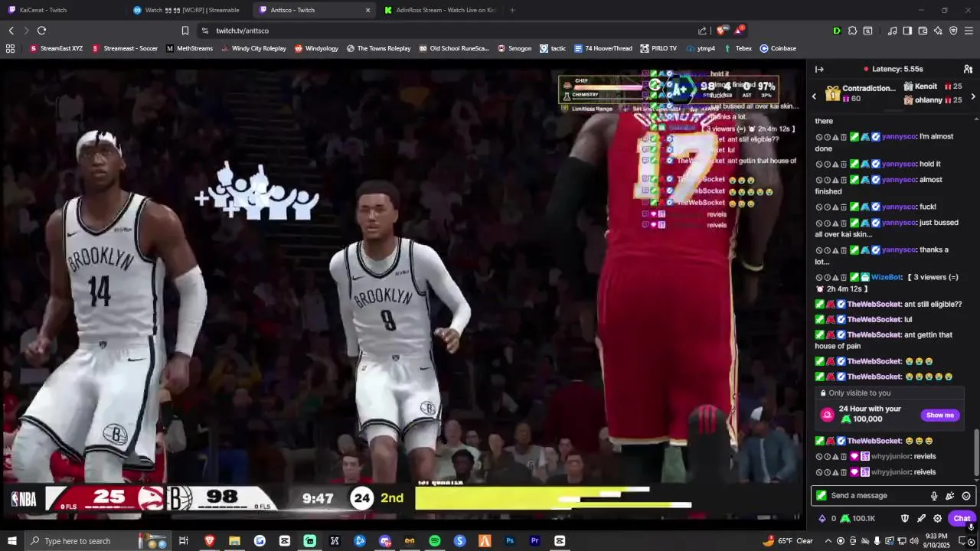Click the purple Chat send button

[962, 518]
